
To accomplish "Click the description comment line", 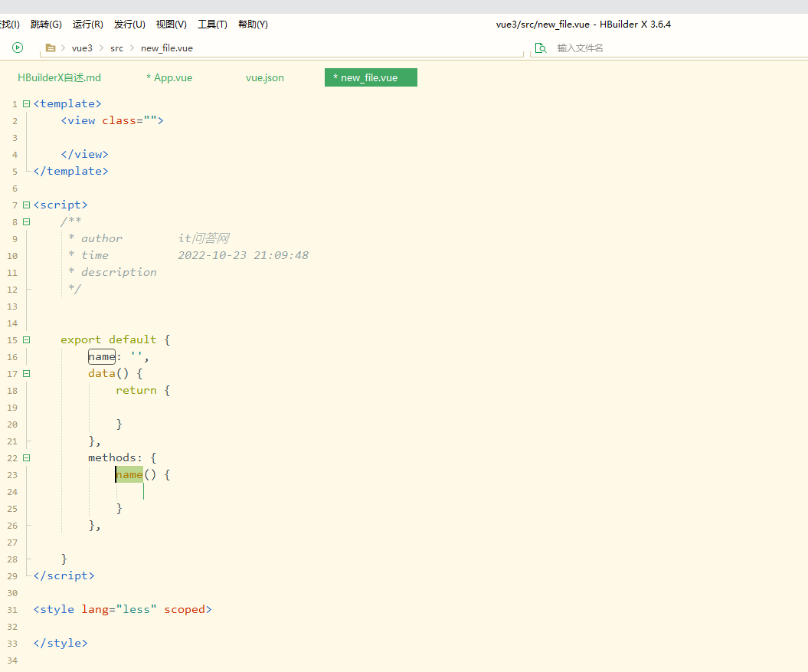I will tap(113, 272).
